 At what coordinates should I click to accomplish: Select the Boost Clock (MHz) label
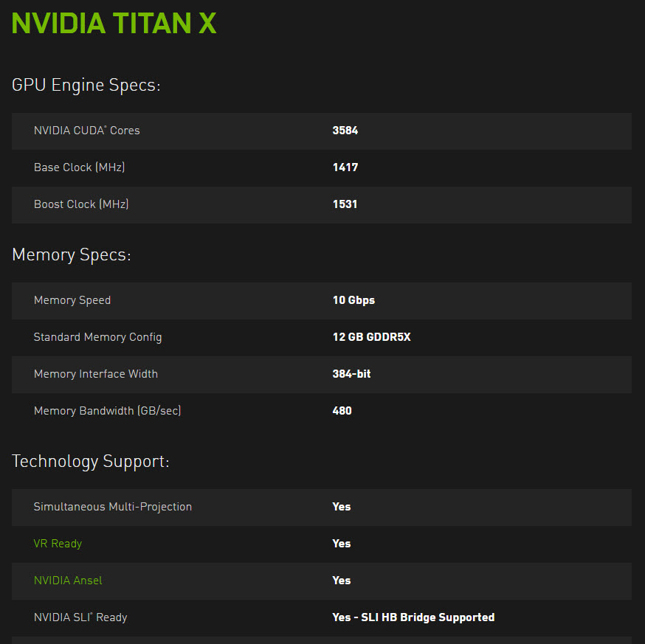point(81,204)
